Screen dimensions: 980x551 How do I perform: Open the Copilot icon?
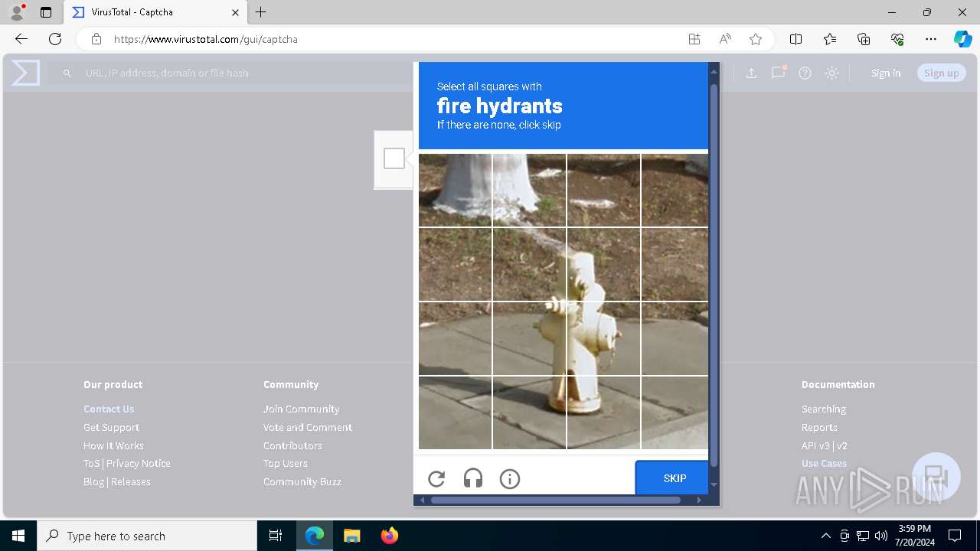pyautogui.click(x=963, y=39)
